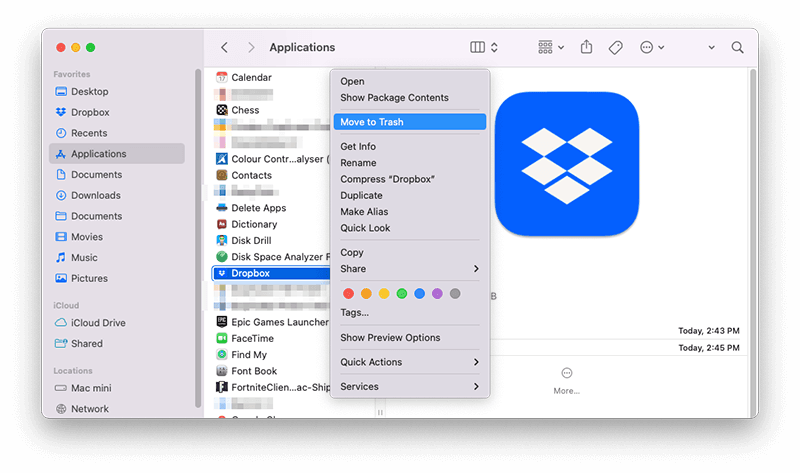Click the Font Book app icon
The image size is (800, 473).
(221, 371)
